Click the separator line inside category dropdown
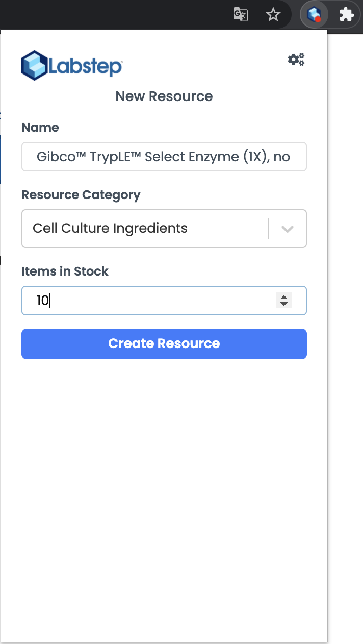The image size is (363, 644). (269, 229)
